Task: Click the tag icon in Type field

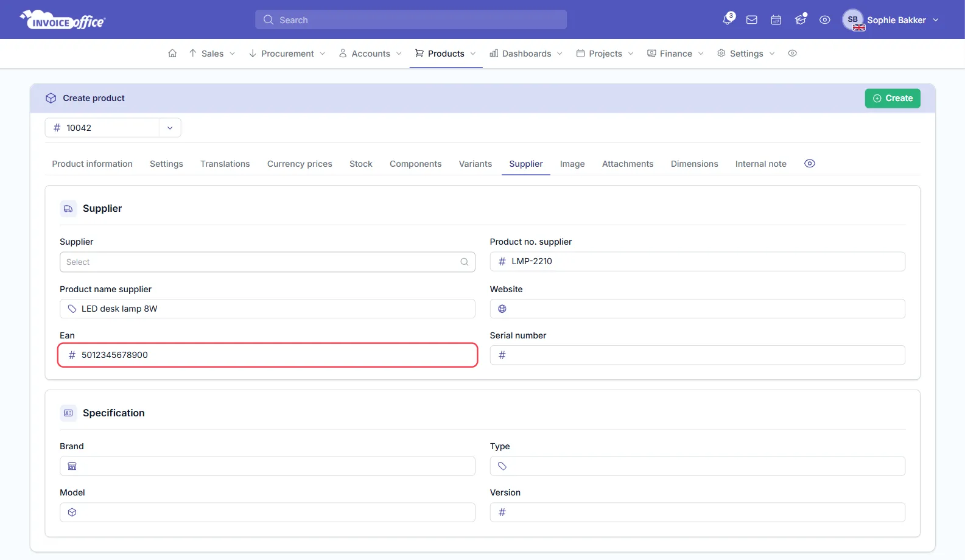Action: pos(502,466)
